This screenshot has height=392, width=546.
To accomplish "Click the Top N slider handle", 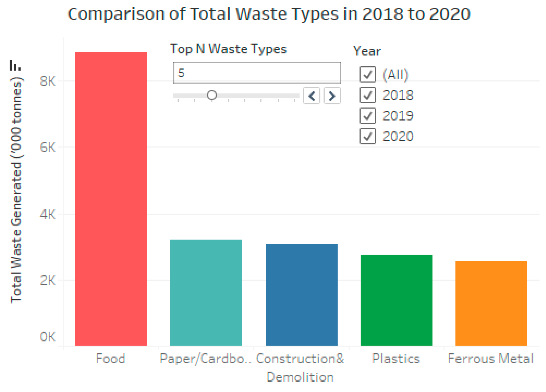I will [x=212, y=95].
